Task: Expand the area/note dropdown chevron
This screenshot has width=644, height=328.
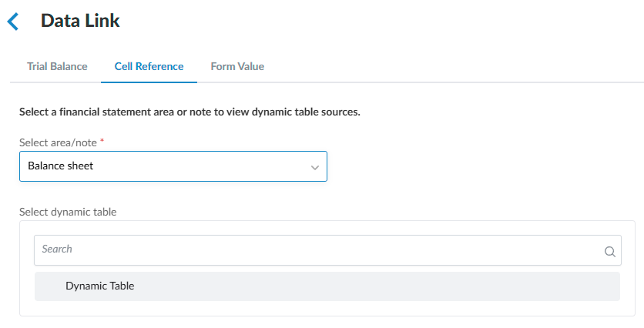Action: (x=314, y=167)
